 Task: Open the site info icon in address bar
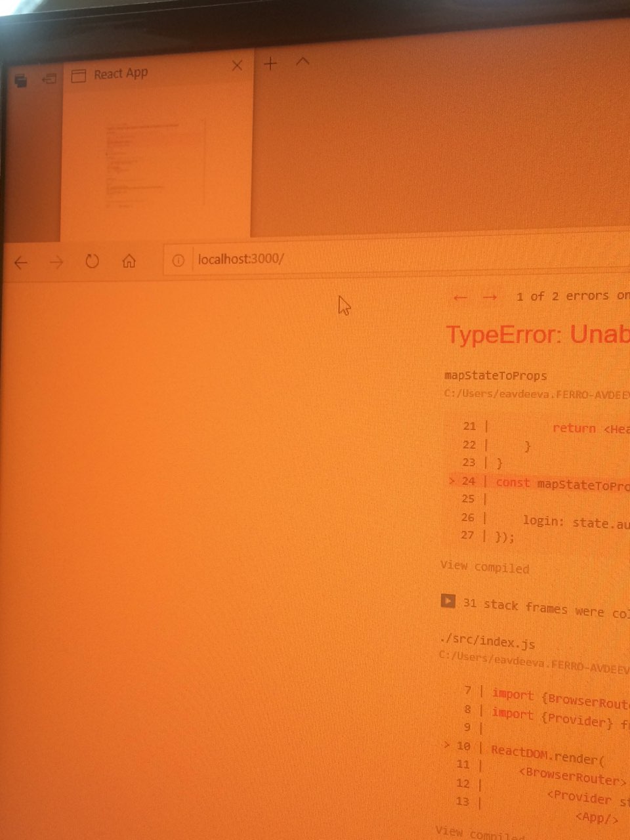[178, 260]
